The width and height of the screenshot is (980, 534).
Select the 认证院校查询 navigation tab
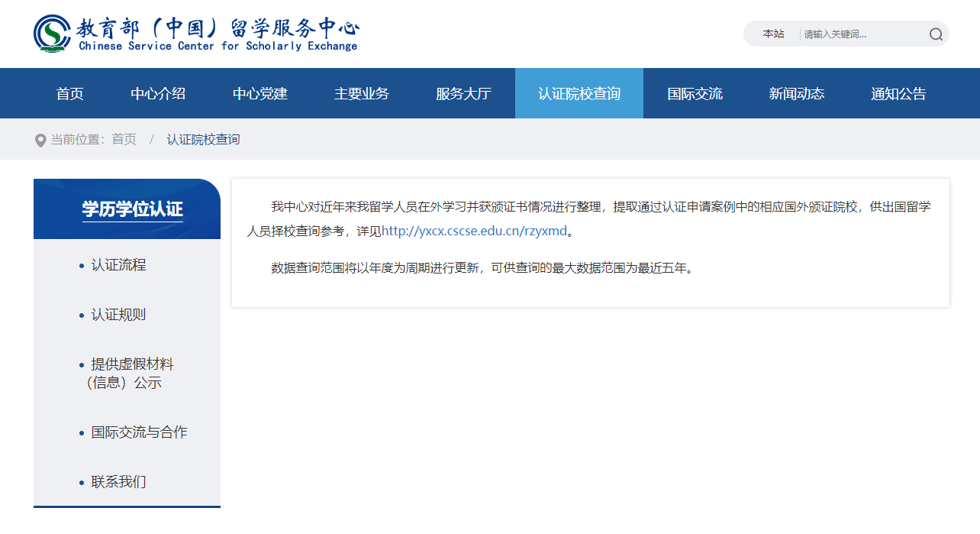579,93
